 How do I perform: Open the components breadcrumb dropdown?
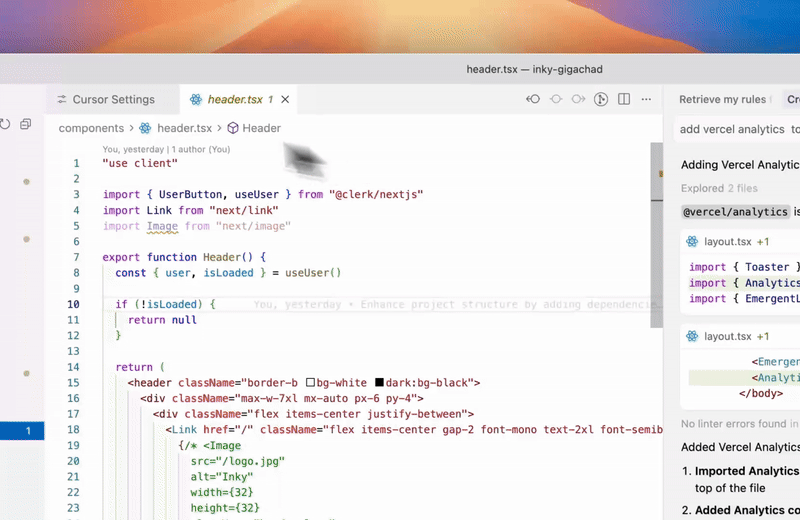[x=91, y=128]
